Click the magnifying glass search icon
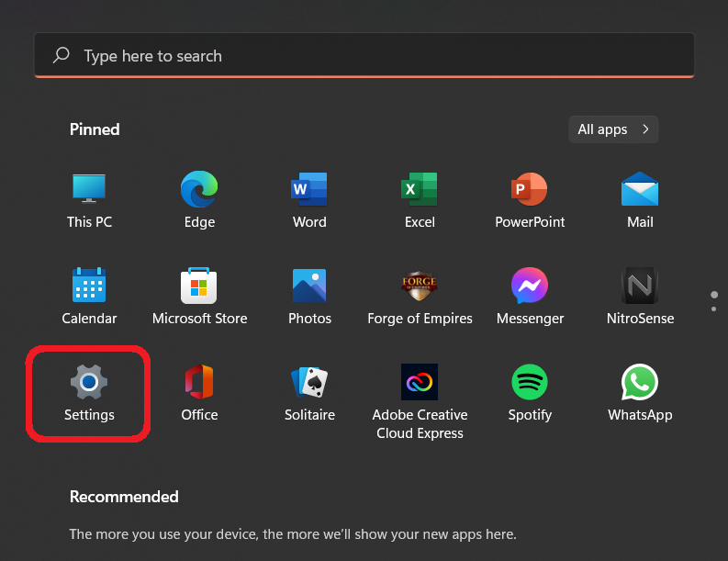Viewport: 728px width, 561px height. [62, 55]
